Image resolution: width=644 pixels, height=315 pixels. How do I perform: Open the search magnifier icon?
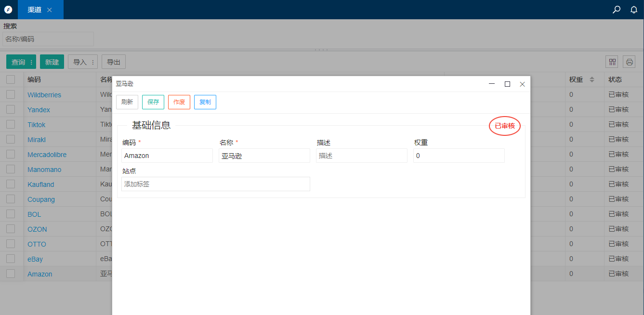(616, 10)
